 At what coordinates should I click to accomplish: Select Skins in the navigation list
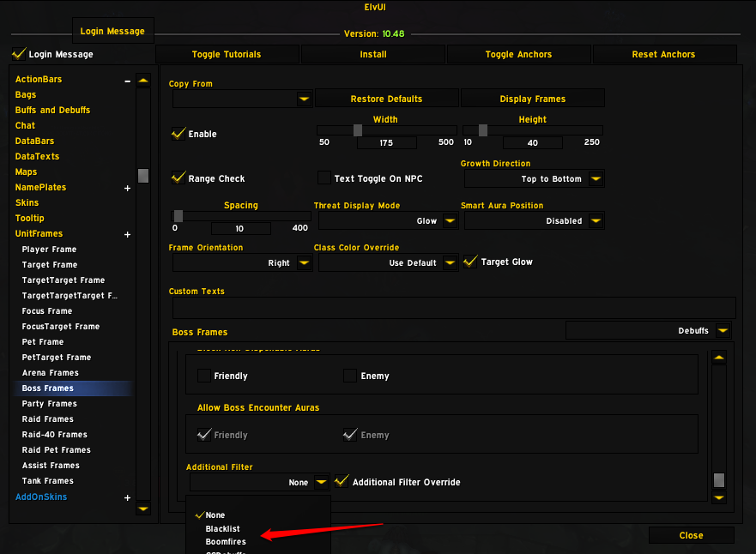pyautogui.click(x=27, y=202)
